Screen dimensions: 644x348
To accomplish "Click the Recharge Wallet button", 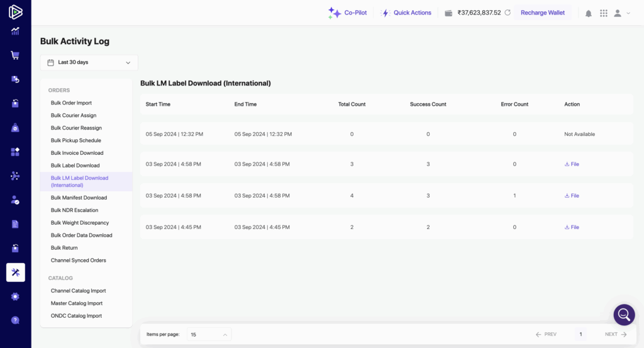I will 542,13.
